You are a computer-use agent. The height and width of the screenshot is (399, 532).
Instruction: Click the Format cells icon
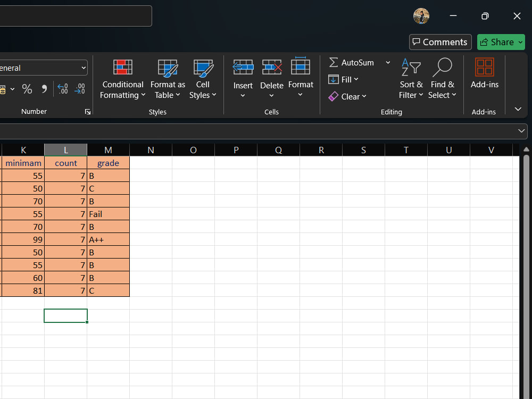[x=301, y=66]
